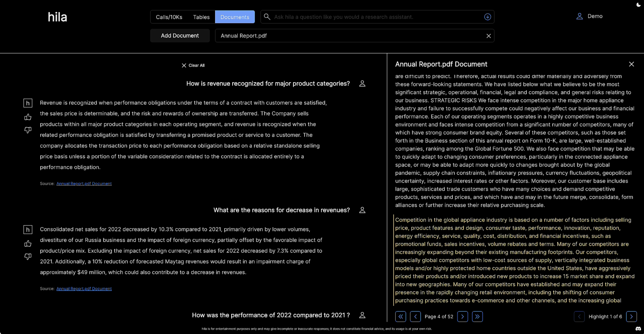
Task: Click the Demo user profile icon
Action: tap(579, 16)
